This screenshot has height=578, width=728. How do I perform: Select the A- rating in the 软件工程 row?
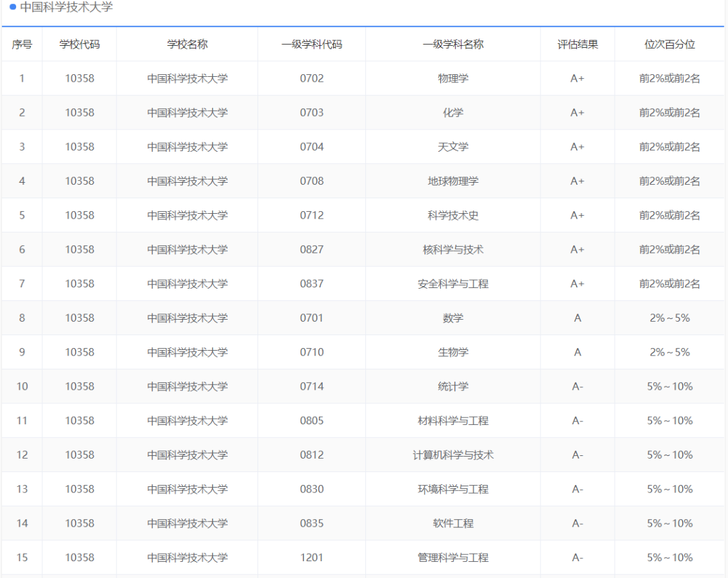[578, 523]
